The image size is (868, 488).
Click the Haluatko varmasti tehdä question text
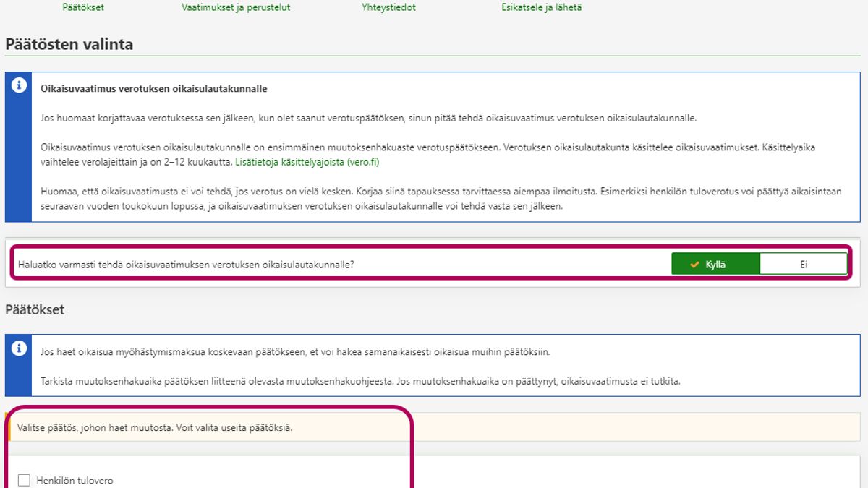[187, 265]
